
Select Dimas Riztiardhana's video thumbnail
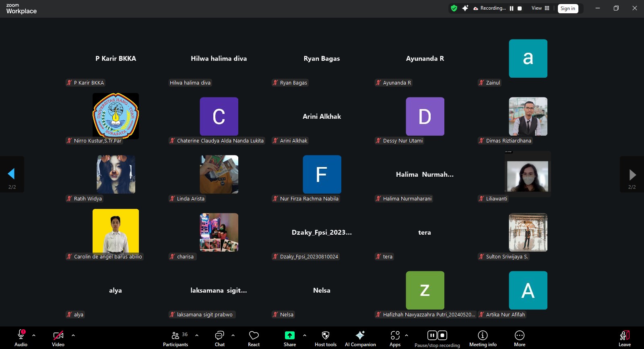pos(528,116)
